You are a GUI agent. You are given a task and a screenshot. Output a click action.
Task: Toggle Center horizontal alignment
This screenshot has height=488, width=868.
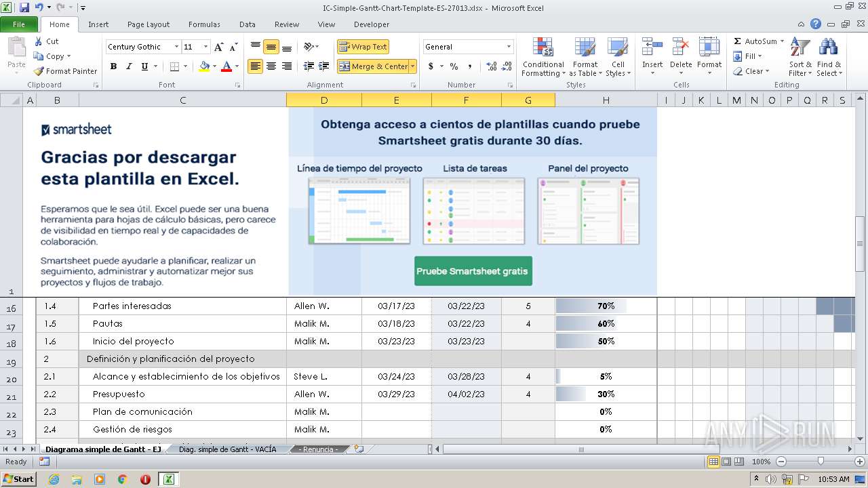point(271,66)
